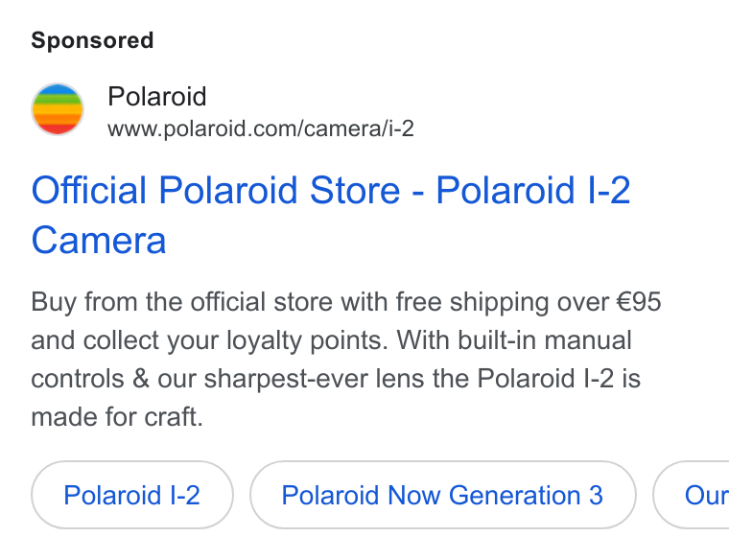Click the word 'Store' in the headline
This screenshot has width=729, height=560.
(355, 190)
